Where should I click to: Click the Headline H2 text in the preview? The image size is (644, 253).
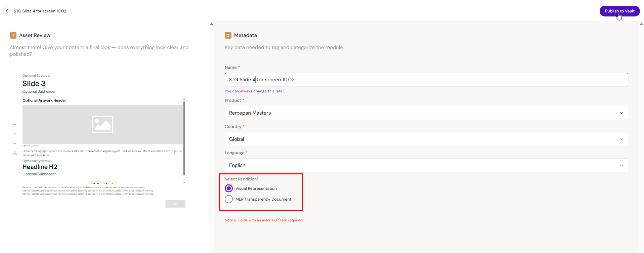pos(40,167)
